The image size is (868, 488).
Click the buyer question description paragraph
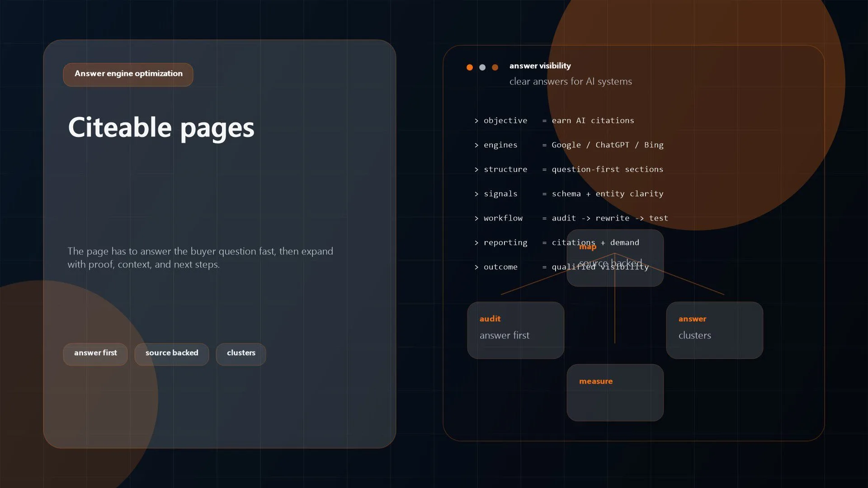200,258
